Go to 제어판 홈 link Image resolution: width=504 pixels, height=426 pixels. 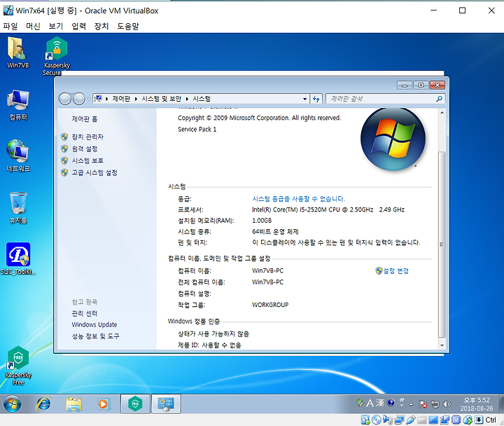tap(85, 119)
